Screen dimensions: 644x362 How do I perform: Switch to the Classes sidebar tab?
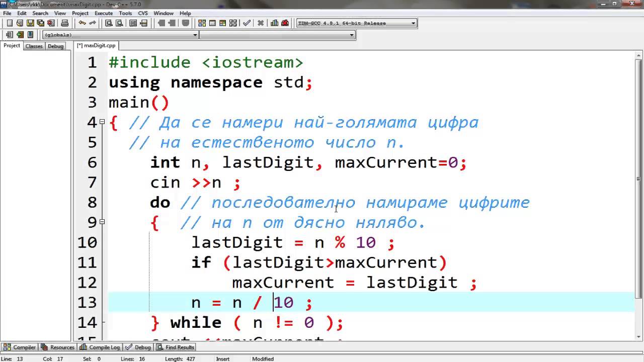point(34,46)
